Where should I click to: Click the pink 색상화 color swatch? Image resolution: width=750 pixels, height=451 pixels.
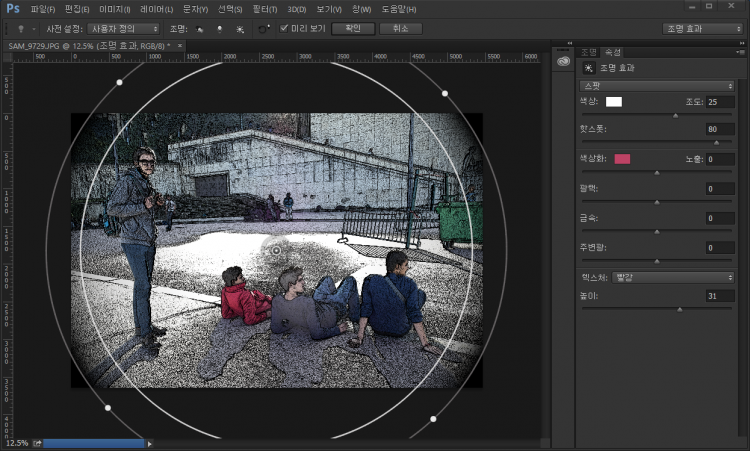(622, 159)
